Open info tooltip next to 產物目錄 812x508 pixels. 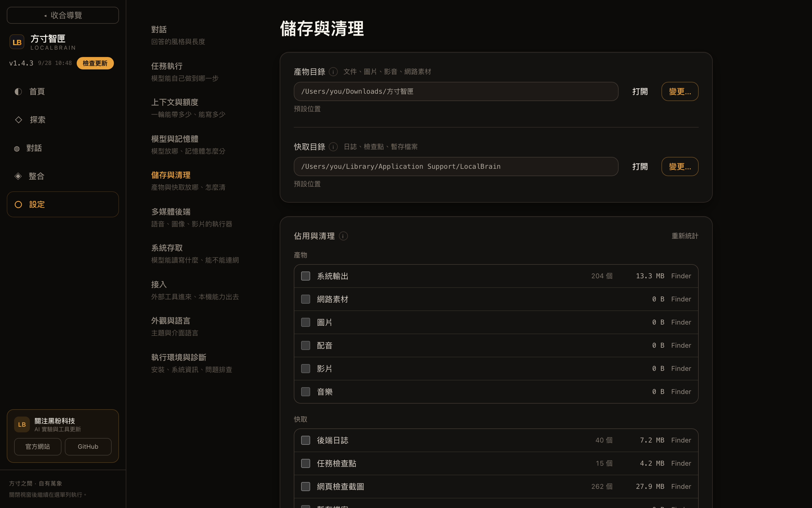tap(333, 72)
